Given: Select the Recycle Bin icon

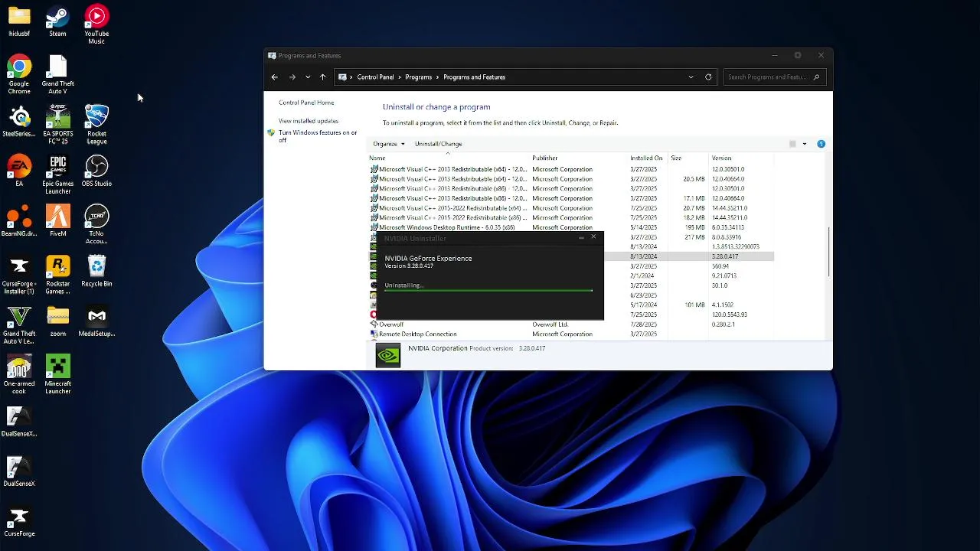Looking at the screenshot, I should click(x=96, y=272).
